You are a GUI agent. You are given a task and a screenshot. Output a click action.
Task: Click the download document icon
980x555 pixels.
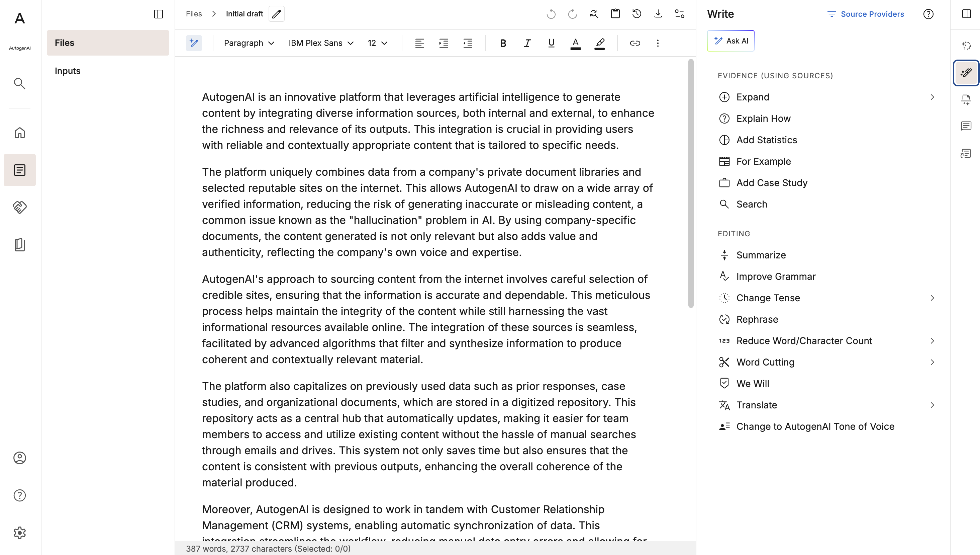pyautogui.click(x=658, y=14)
